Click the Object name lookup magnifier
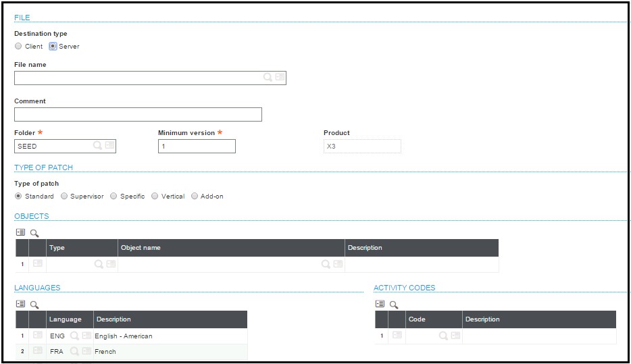 click(x=326, y=264)
